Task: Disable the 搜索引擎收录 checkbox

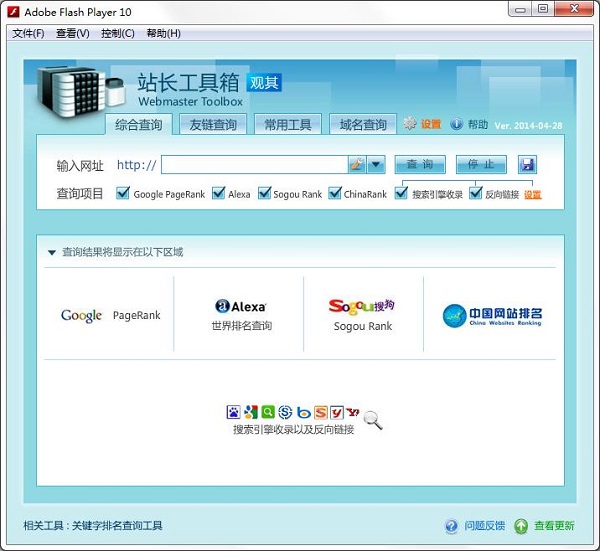Action: pyautogui.click(x=401, y=193)
